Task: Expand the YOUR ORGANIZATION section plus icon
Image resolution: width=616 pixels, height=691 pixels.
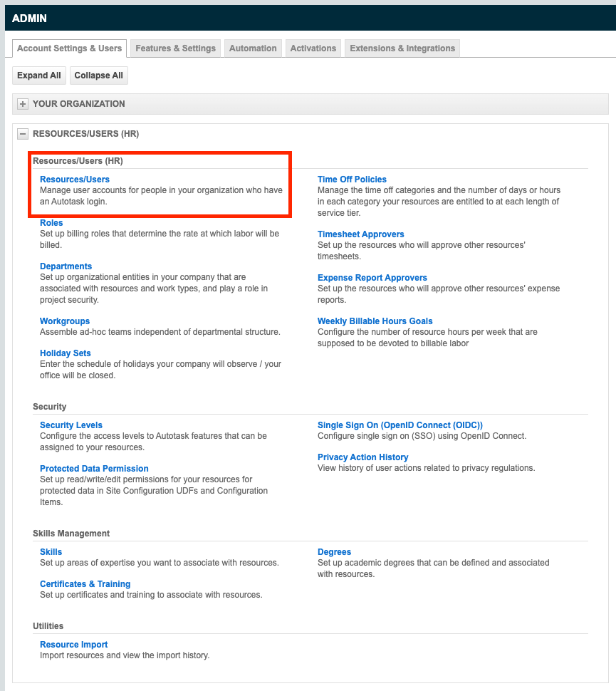Action: [x=23, y=104]
